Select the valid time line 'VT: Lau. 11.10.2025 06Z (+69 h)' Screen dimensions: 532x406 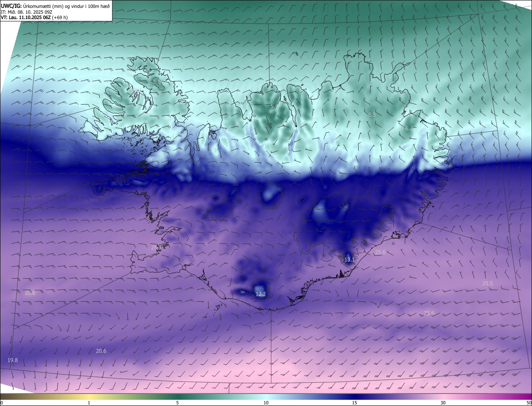(x=34, y=17)
